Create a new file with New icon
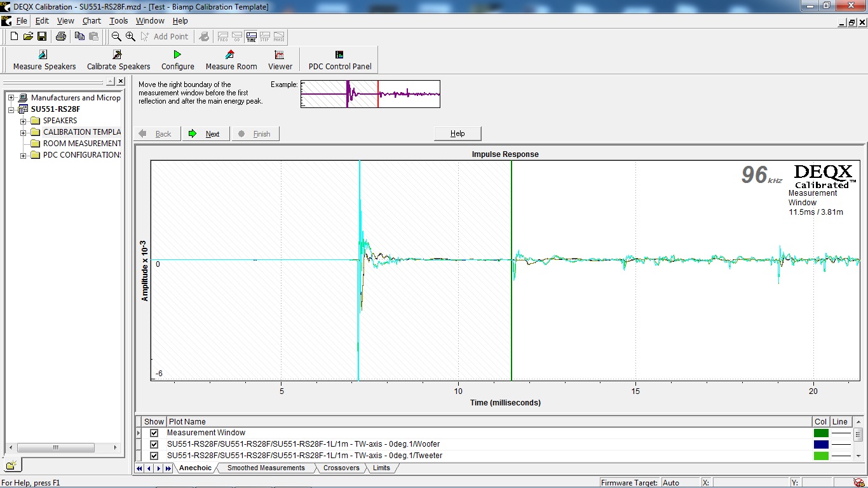Image resolution: width=868 pixels, height=488 pixels. (x=14, y=37)
